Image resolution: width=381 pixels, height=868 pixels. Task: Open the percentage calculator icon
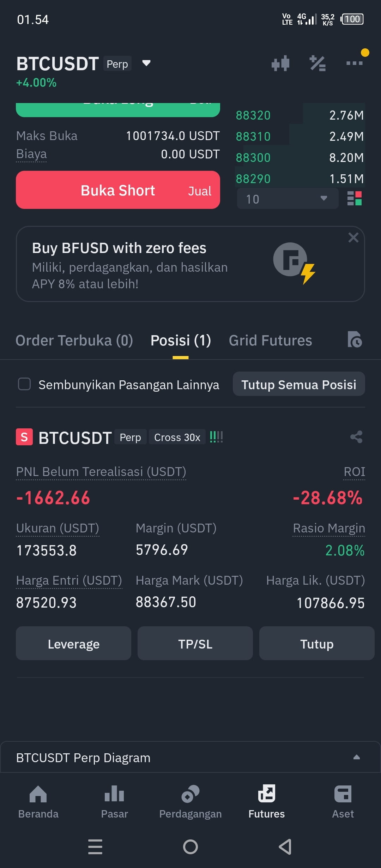coord(317,64)
